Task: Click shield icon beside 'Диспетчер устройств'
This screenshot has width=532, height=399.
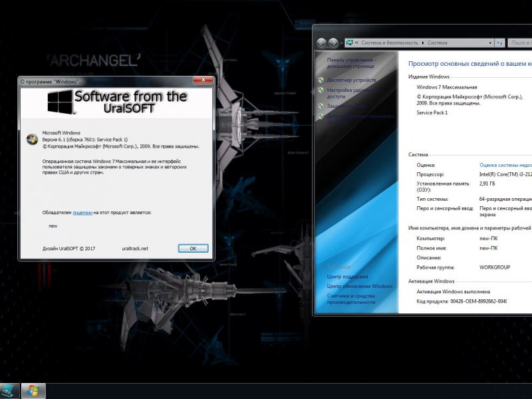Action: click(321, 80)
